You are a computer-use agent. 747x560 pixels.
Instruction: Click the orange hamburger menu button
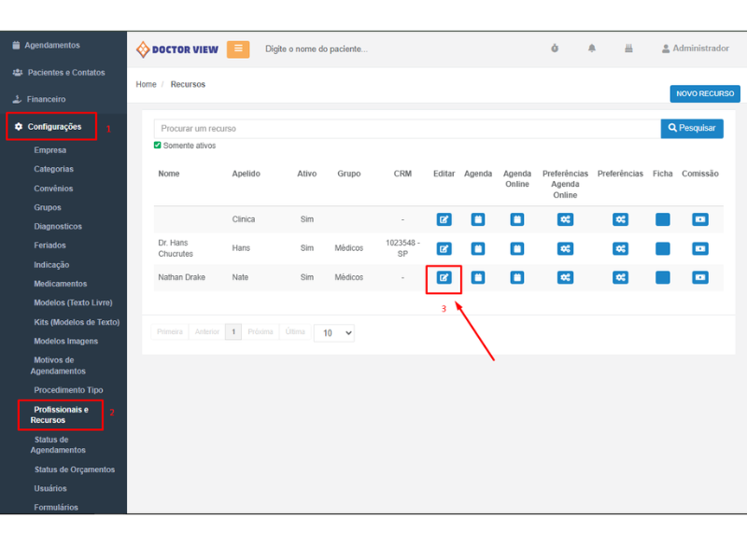(x=238, y=49)
